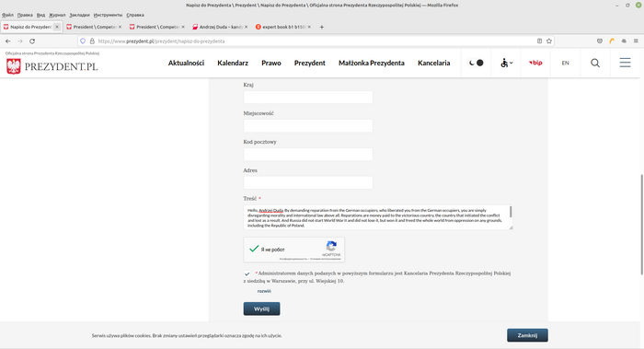
Task: Open the Pocket save icon in toolbar
Action: tap(600, 41)
